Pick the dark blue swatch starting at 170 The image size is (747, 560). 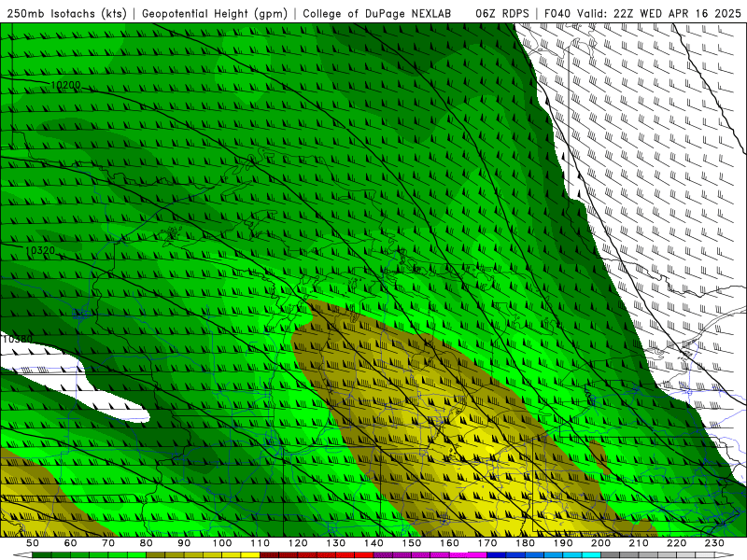[x=497, y=555]
